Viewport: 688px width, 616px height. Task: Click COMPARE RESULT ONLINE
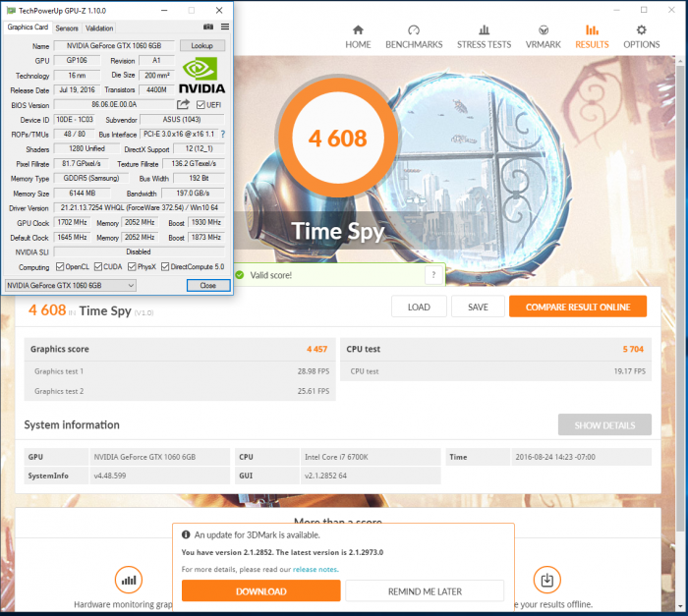(x=578, y=308)
